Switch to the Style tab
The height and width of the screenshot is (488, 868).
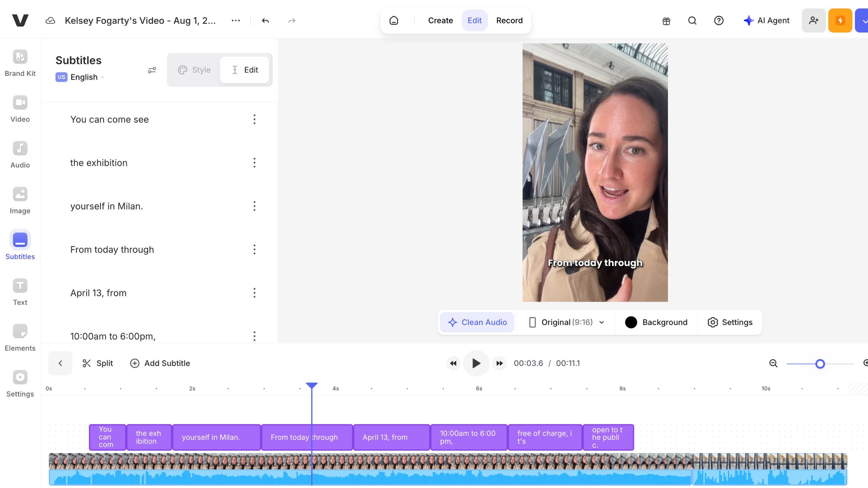tap(194, 70)
